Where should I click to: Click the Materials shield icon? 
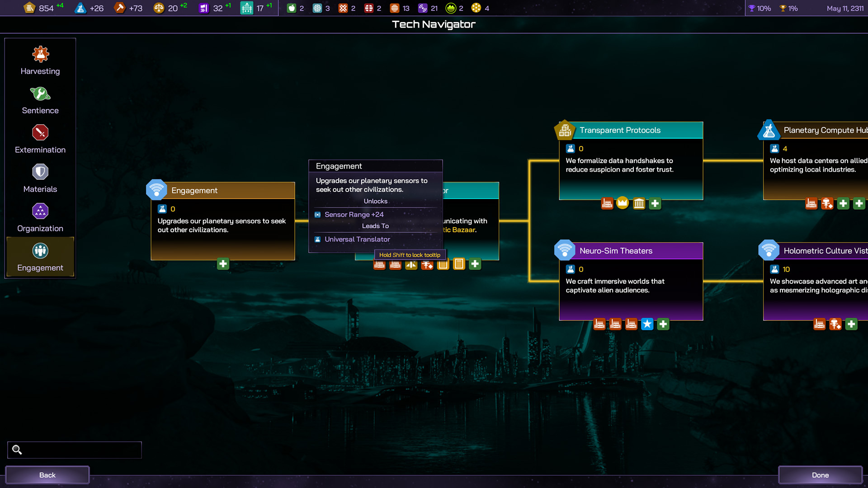pos(40,172)
